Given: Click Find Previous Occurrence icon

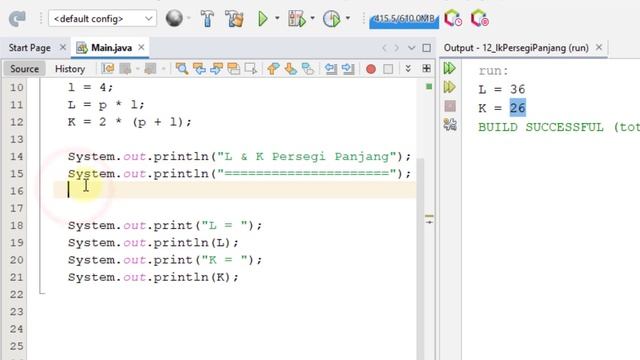Looking at the screenshot, I should (199, 69).
